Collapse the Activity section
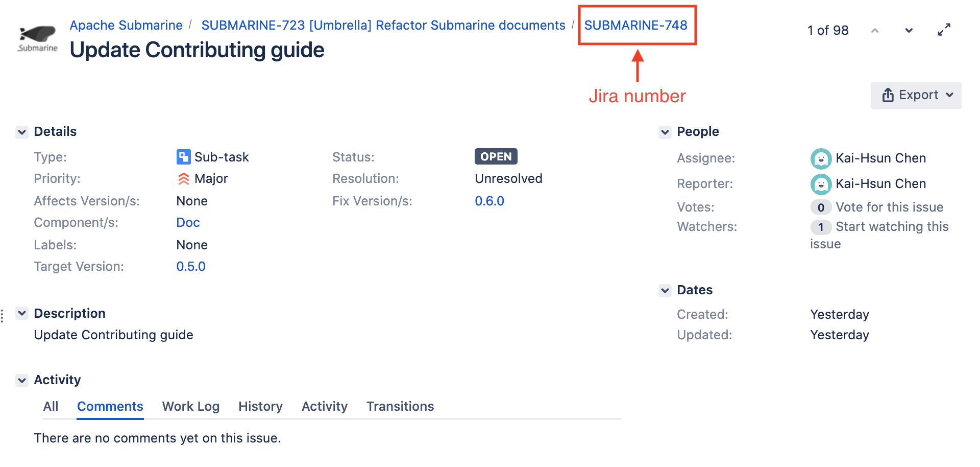The width and height of the screenshot is (980, 467). (x=22, y=380)
